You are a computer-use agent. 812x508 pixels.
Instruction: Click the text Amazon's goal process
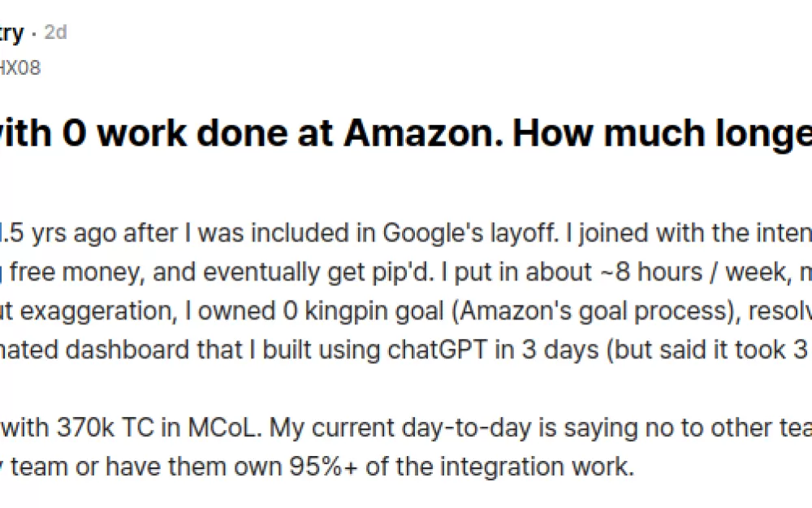click(x=597, y=311)
